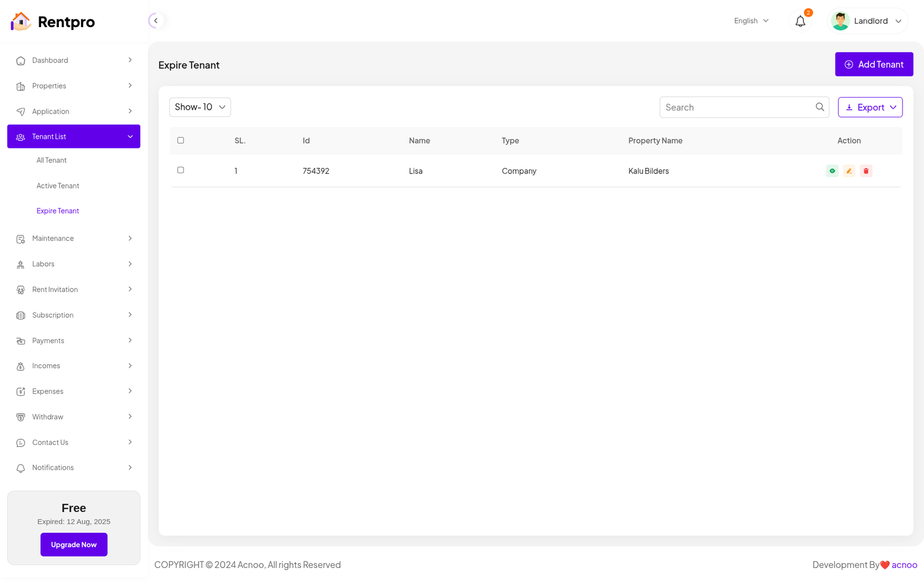Click the Rentpro house logo
The image size is (924, 583).
(x=21, y=22)
